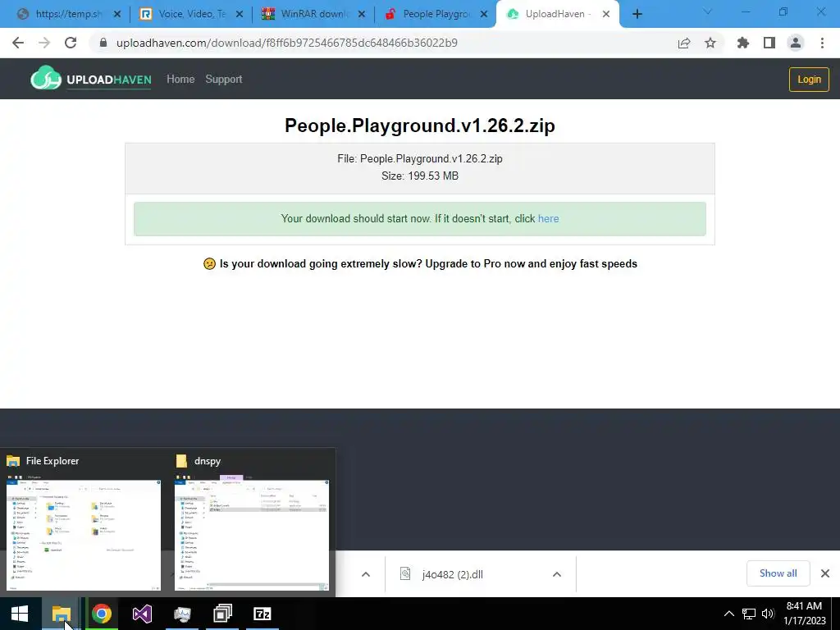Click the 'here' download link

pyautogui.click(x=548, y=218)
